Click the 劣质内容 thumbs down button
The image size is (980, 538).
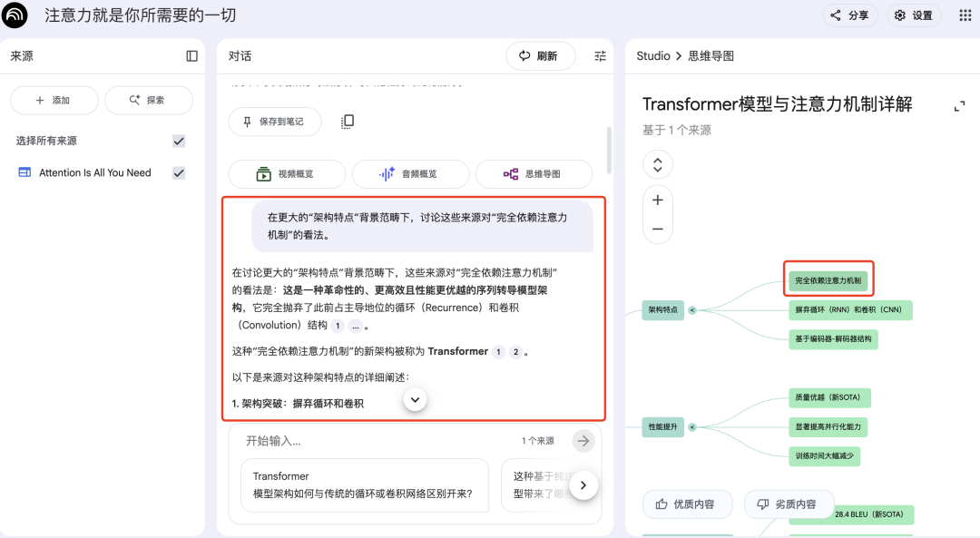tap(789, 504)
